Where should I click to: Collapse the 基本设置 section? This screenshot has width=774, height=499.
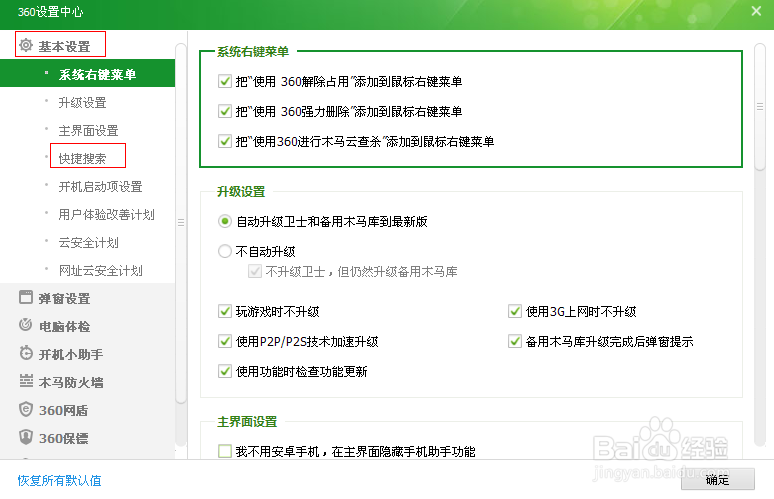pyautogui.click(x=65, y=46)
